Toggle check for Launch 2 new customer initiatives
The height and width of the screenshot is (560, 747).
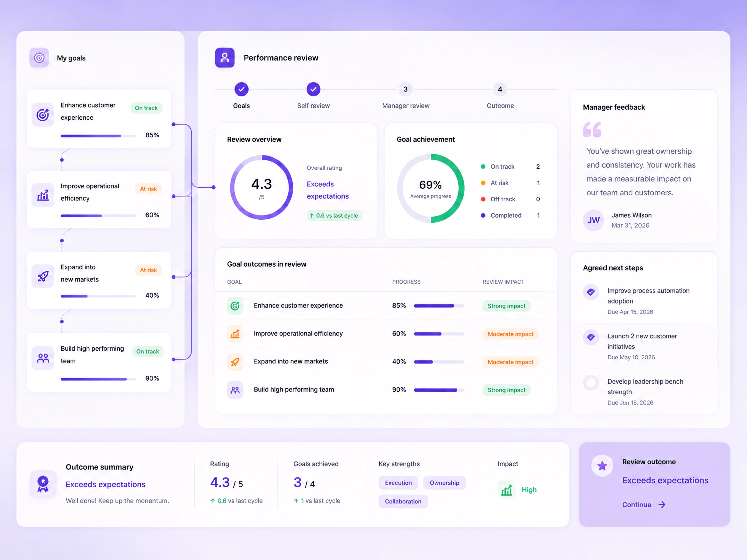(591, 337)
